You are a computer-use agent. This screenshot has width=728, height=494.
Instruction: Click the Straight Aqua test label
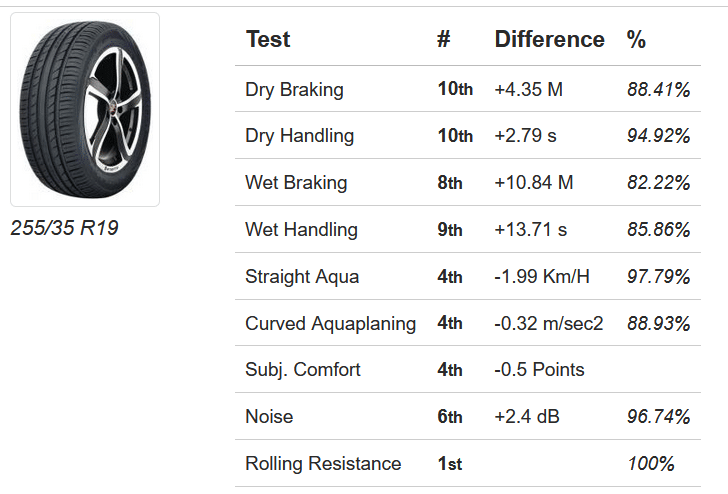(301, 276)
